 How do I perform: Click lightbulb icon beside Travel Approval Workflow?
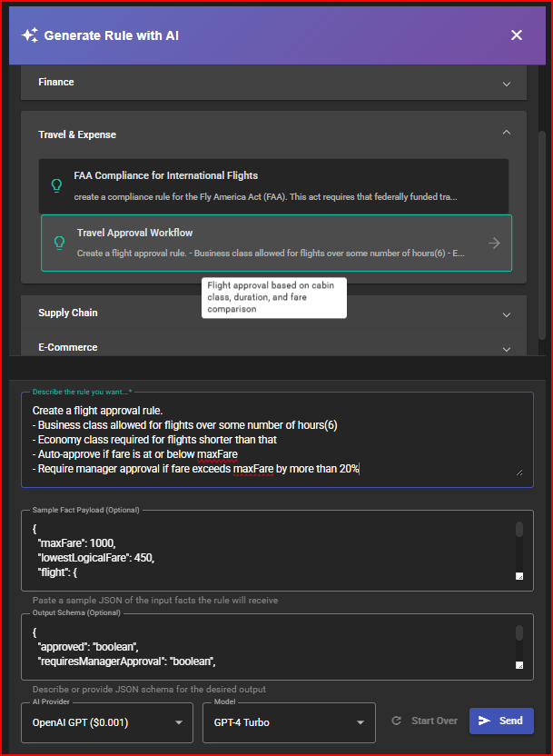[59, 243]
